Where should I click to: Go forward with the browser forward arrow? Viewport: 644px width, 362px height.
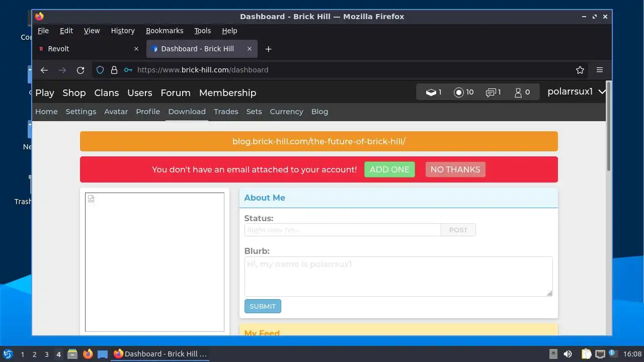[62, 70]
